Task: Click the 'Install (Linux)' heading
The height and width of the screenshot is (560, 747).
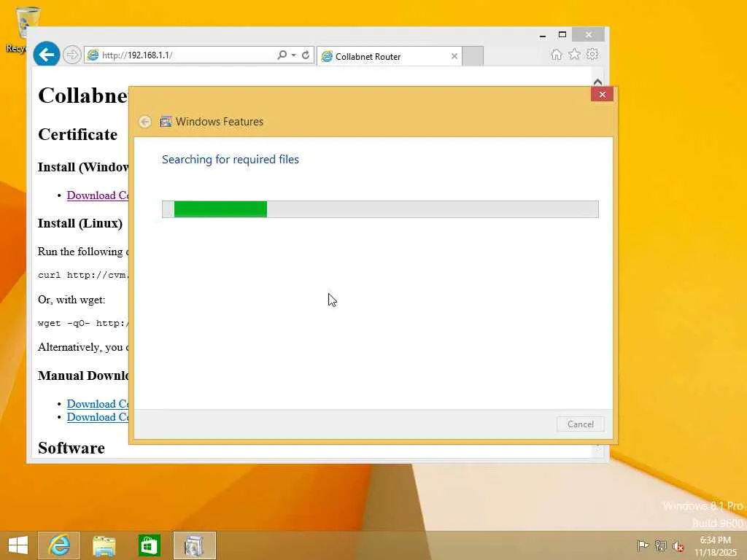Action: point(80,223)
